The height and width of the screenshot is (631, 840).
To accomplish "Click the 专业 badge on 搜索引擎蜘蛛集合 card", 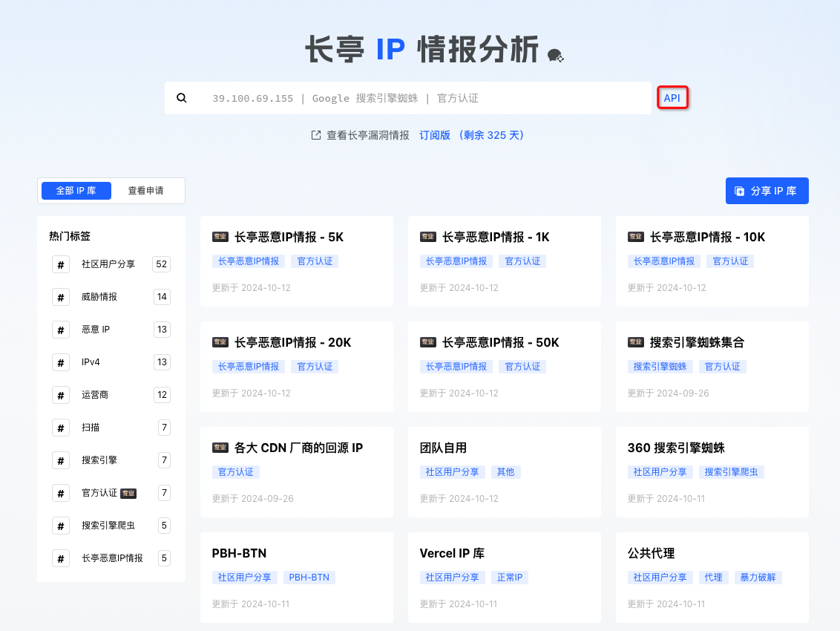I will pos(635,342).
